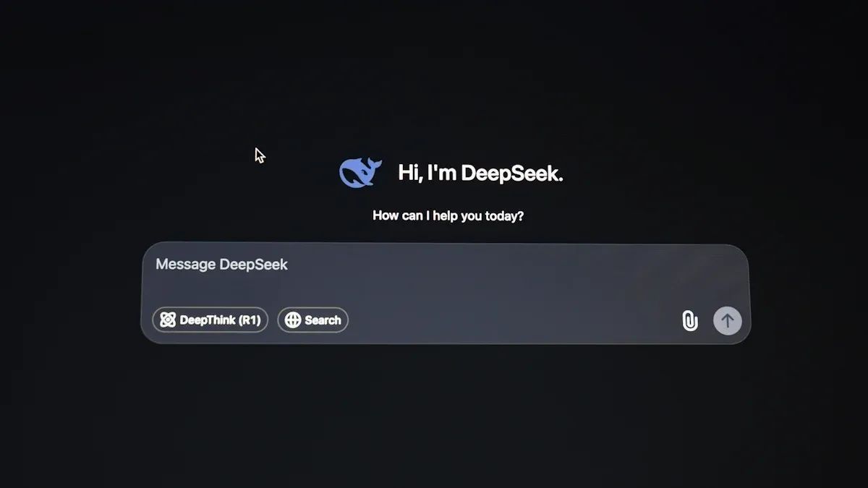Disable the DeepThink (R1) mode toggle
Viewport: 868px width, 488px height.
coord(209,320)
